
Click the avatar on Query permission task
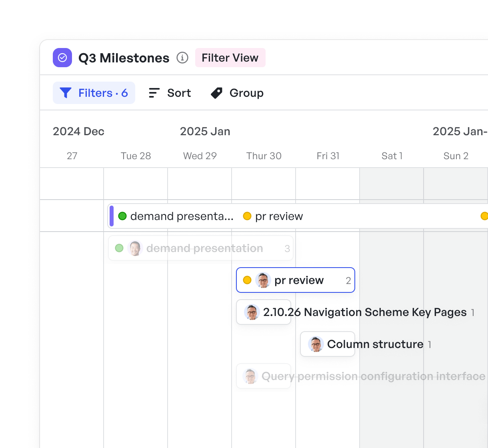point(250,376)
